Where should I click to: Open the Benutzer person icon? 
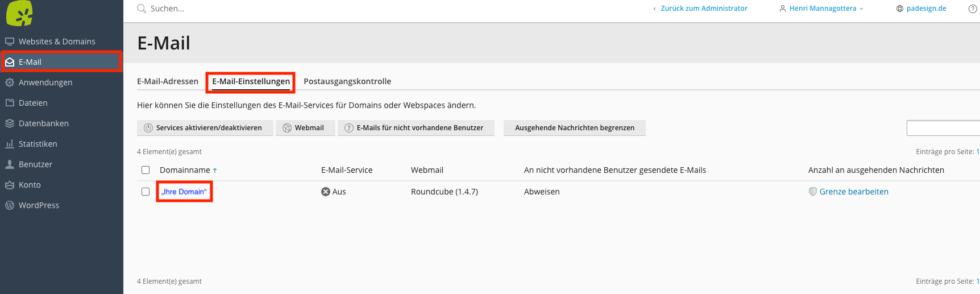point(10,164)
